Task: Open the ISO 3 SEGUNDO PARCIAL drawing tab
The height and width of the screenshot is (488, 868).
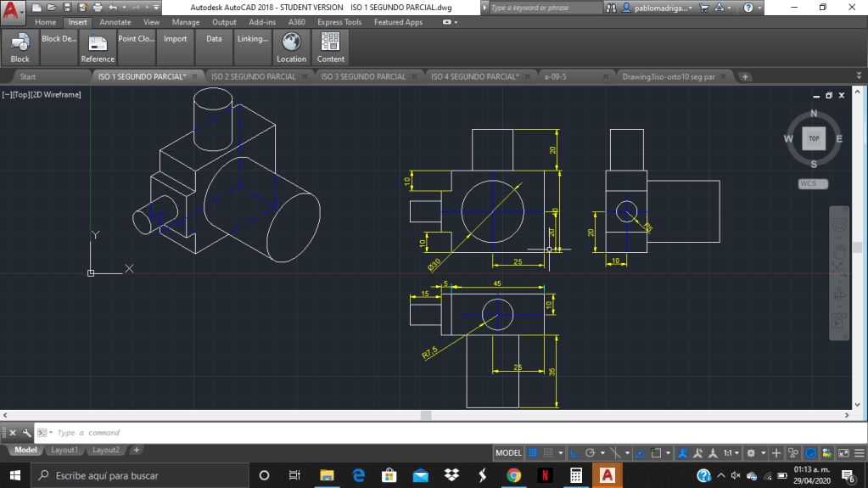Action: [363, 76]
